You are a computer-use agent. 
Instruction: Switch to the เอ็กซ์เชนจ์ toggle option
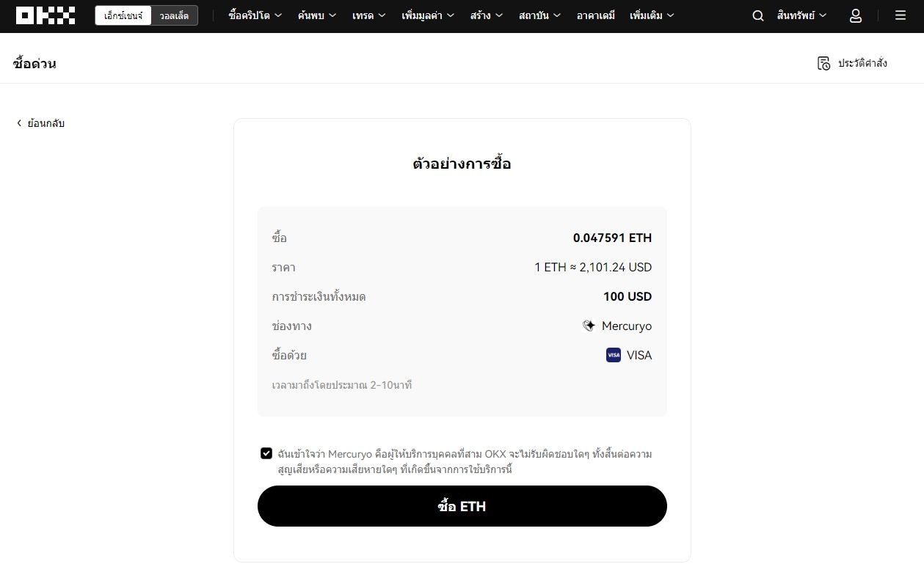pos(123,15)
